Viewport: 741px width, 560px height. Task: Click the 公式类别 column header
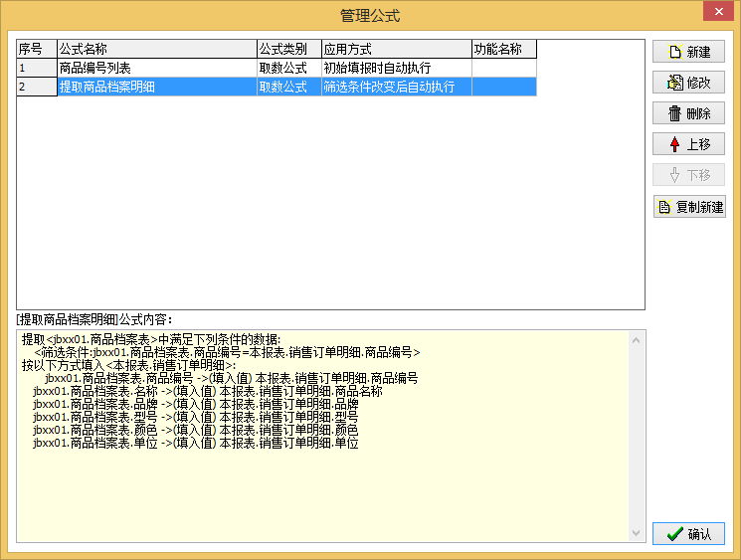coord(288,49)
